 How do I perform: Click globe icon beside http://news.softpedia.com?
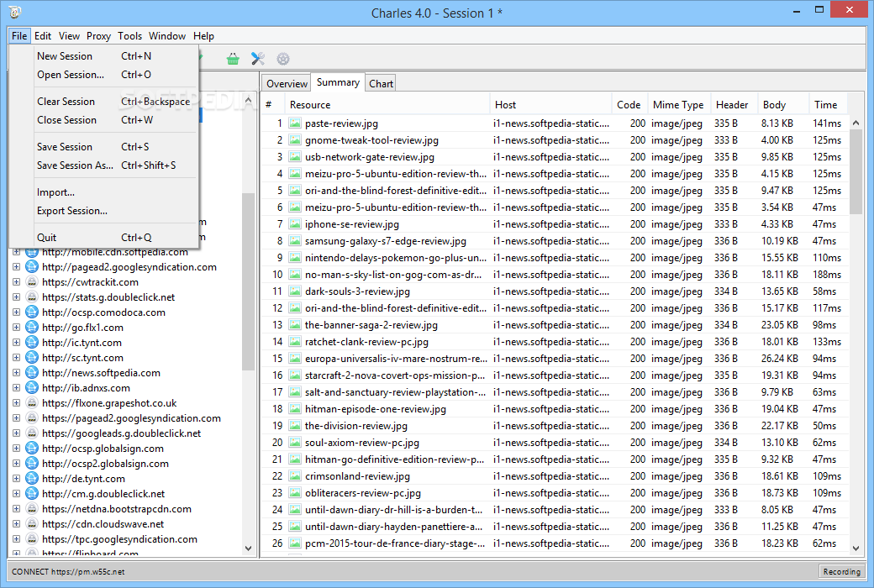coord(32,373)
